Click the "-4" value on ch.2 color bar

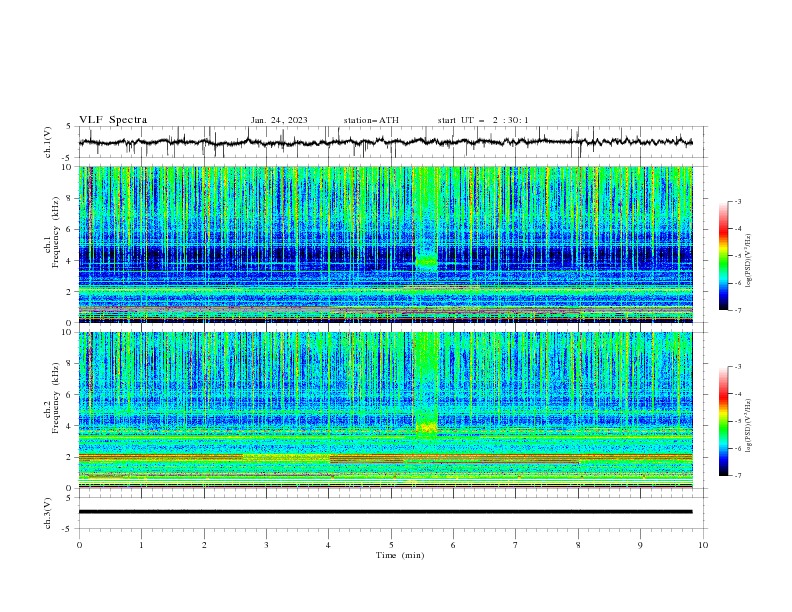(737, 394)
